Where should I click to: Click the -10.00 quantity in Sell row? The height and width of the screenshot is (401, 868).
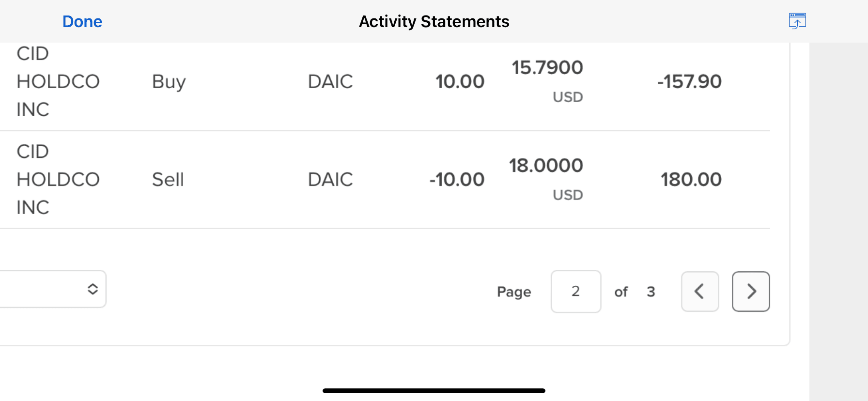[457, 180]
